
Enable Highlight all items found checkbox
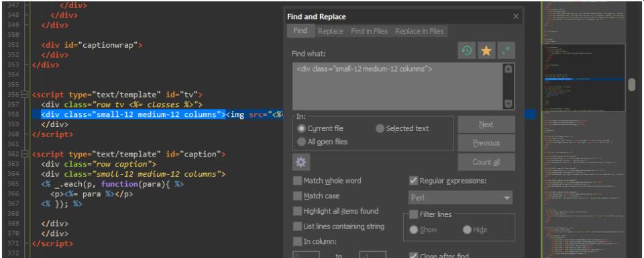coord(297,211)
